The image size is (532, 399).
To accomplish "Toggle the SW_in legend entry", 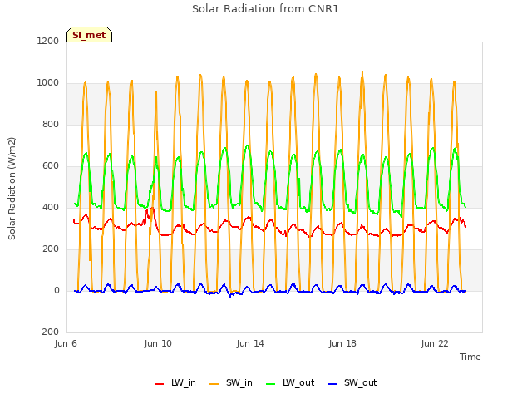I will click(231, 383).
